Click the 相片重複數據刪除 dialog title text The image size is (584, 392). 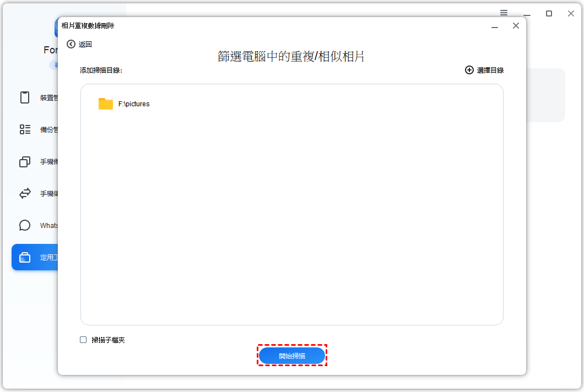(x=88, y=25)
